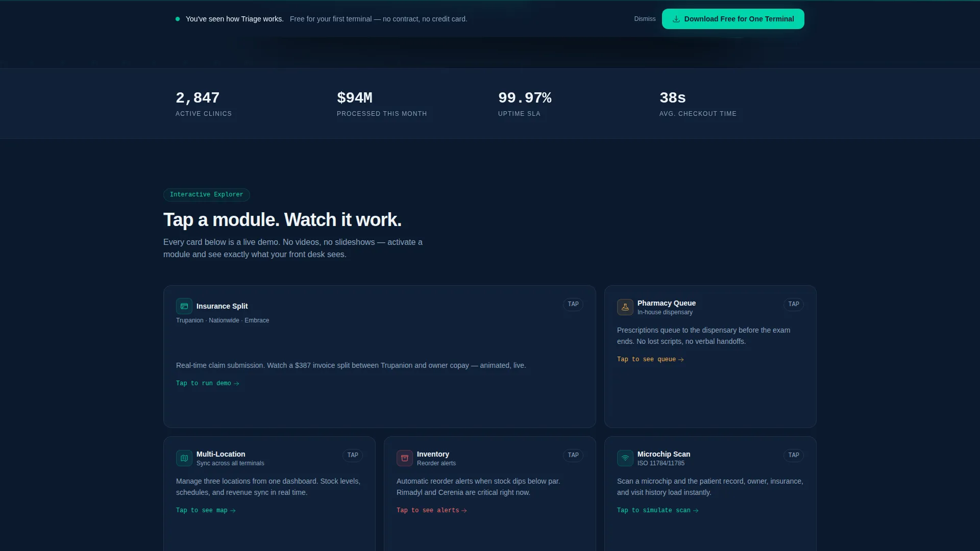Select the Microchip Scan card title
The width and height of the screenshot is (980, 551).
[664, 454]
